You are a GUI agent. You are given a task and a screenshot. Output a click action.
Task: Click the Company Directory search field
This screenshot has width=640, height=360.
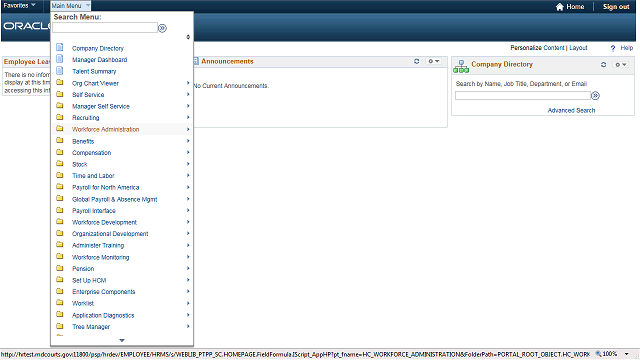[523, 96]
